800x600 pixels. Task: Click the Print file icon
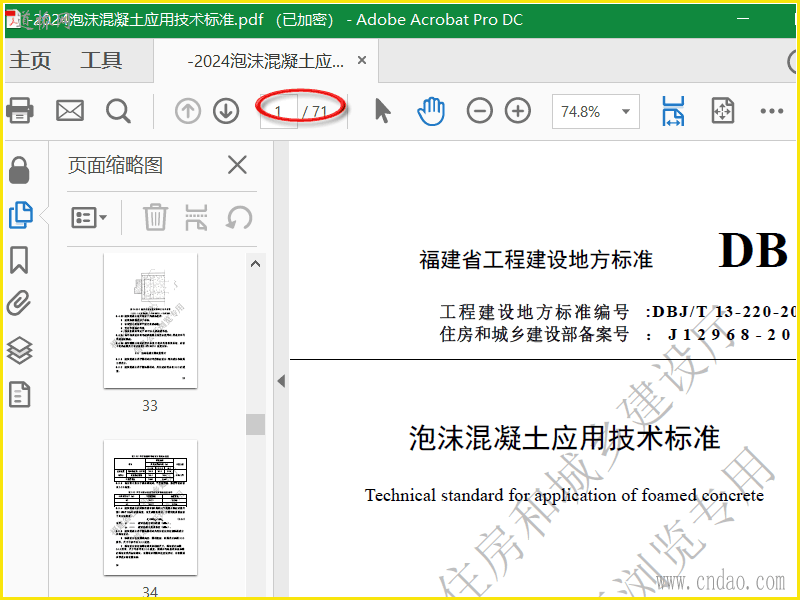(x=19, y=110)
